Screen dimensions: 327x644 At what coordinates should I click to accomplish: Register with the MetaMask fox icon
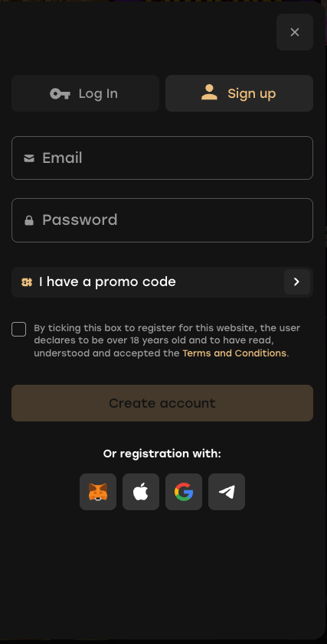tap(98, 492)
